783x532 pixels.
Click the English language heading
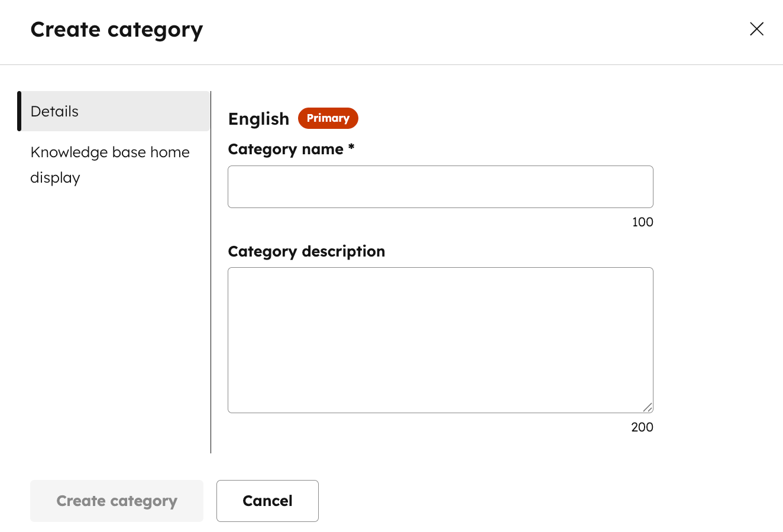(258, 118)
